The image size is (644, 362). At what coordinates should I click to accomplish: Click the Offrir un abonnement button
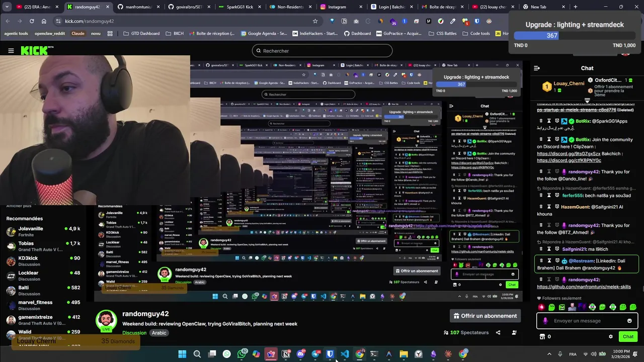coord(485,316)
